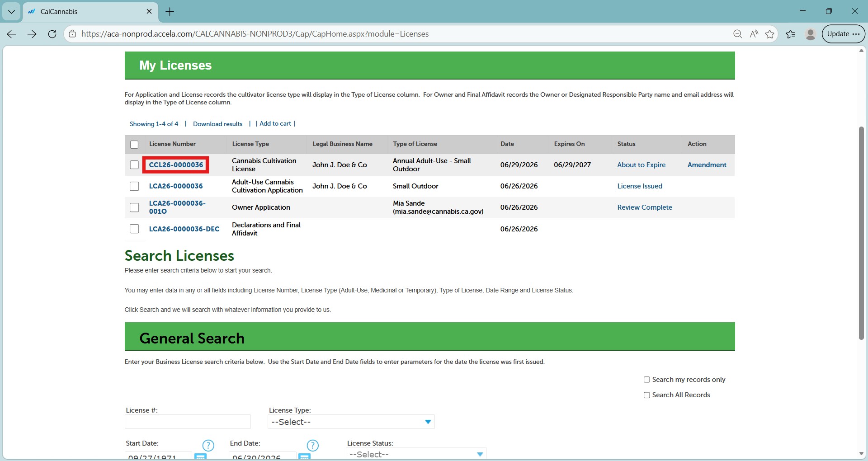Sort by License Type column
This screenshot has width=868, height=461.
point(250,144)
